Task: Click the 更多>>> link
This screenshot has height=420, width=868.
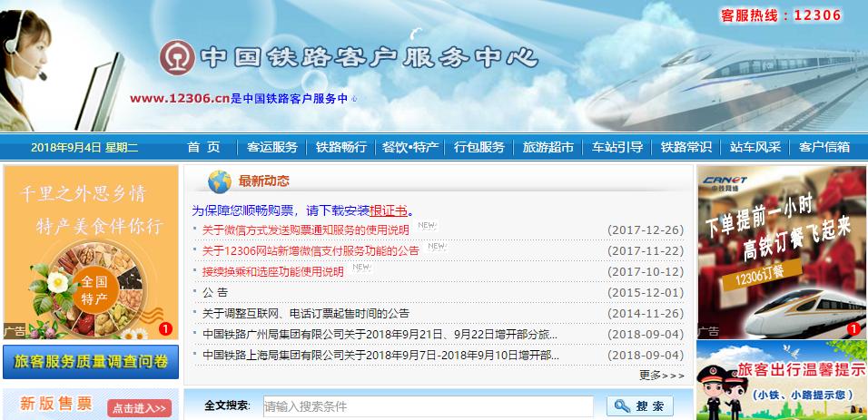Action: [662, 376]
